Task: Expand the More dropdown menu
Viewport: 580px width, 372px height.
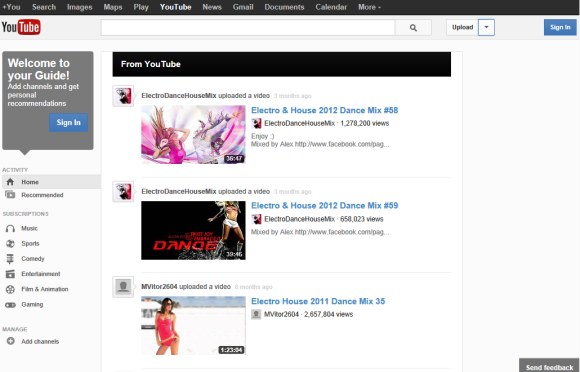Action: [369, 7]
